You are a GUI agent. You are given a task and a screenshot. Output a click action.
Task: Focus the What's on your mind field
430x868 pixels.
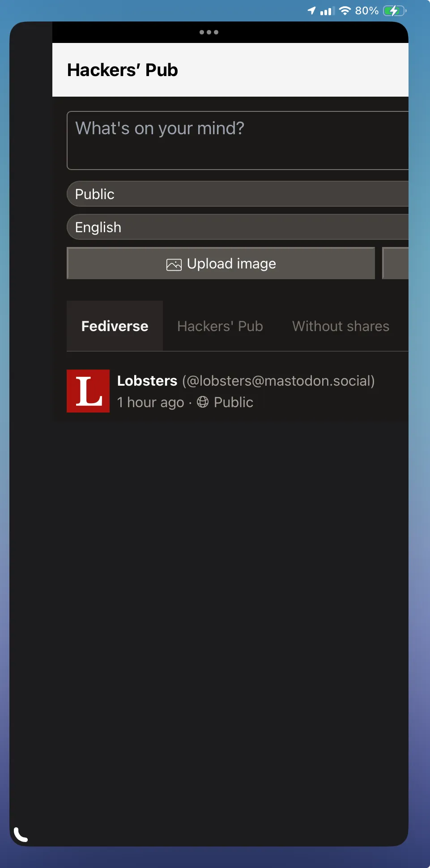click(238, 140)
